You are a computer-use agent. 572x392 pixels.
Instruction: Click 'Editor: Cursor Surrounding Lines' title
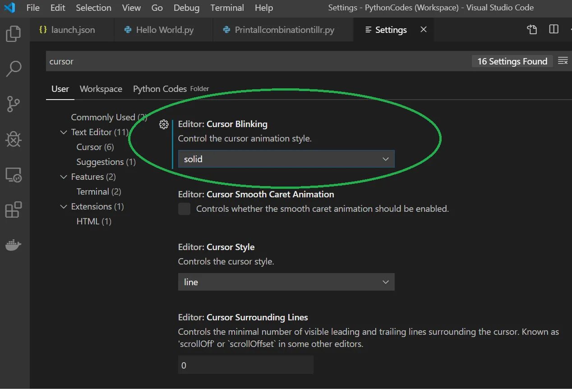[243, 317]
